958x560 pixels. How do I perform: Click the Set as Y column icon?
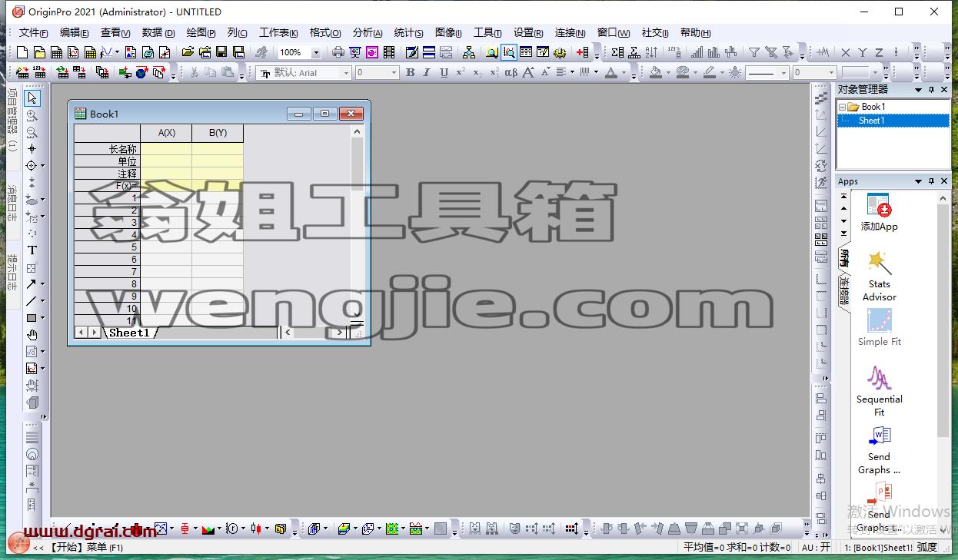863,52
